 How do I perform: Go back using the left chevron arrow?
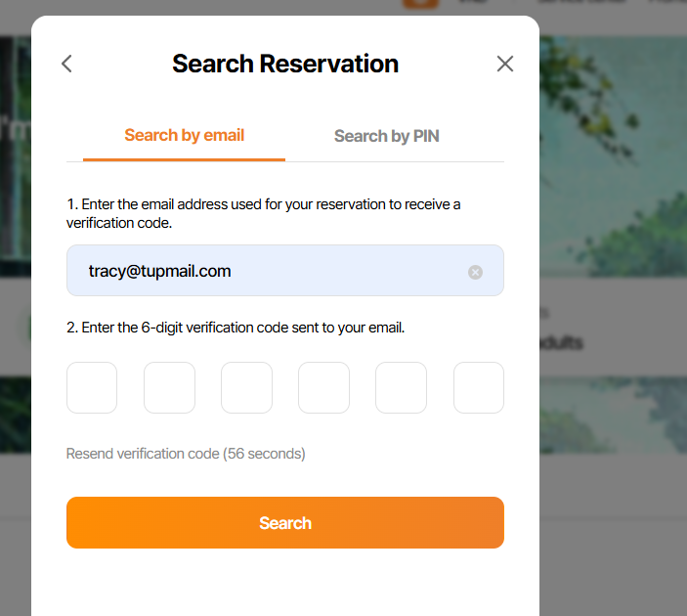(66, 65)
